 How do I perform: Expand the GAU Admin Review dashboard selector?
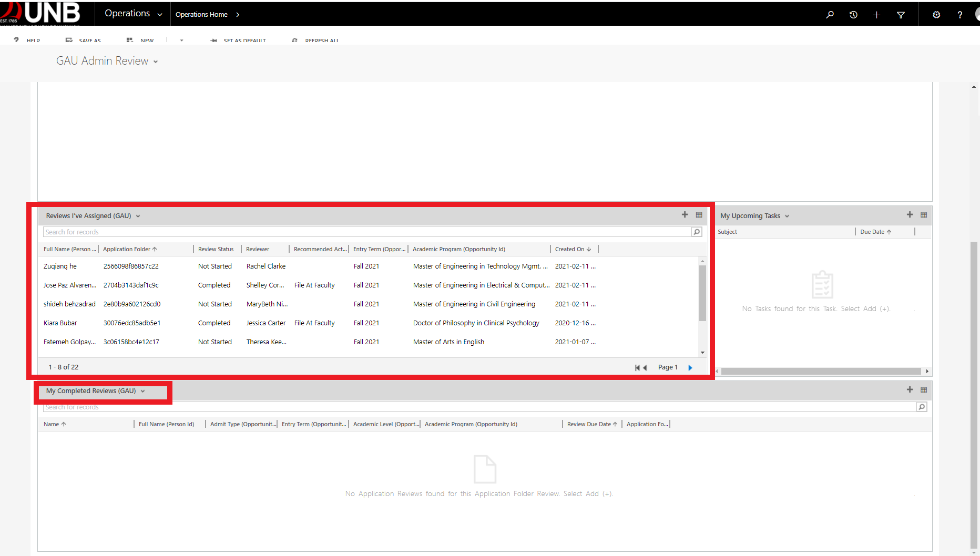(156, 61)
